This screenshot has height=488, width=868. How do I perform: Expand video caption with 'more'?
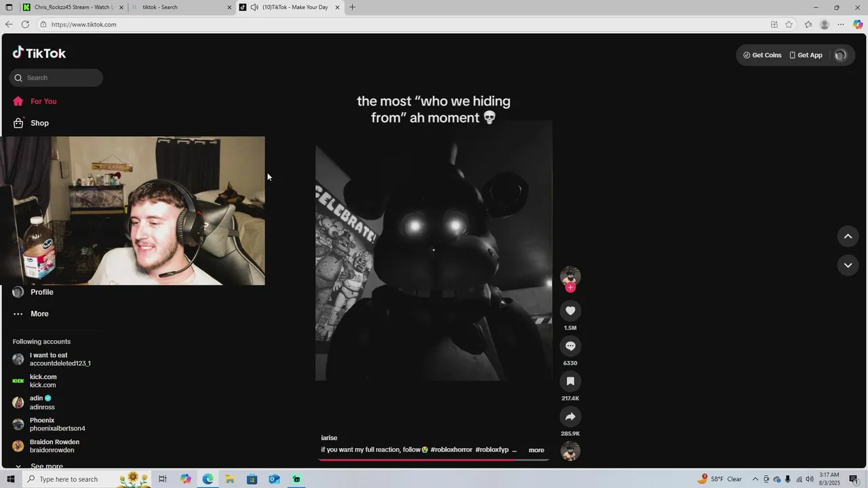(x=536, y=450)
